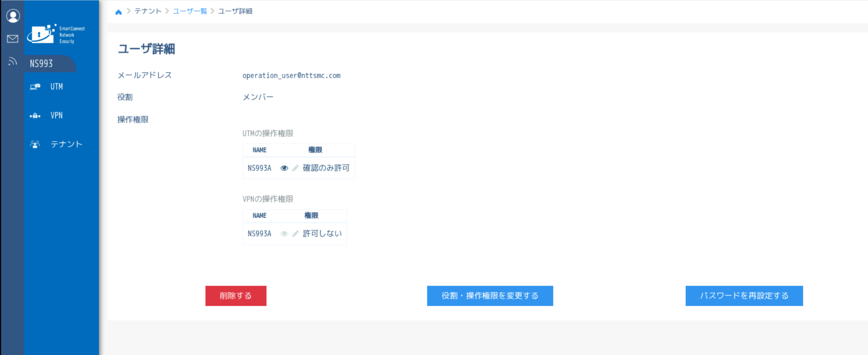
Task: Click the 権限 column header in UTM table
Action: click(315, 150)
